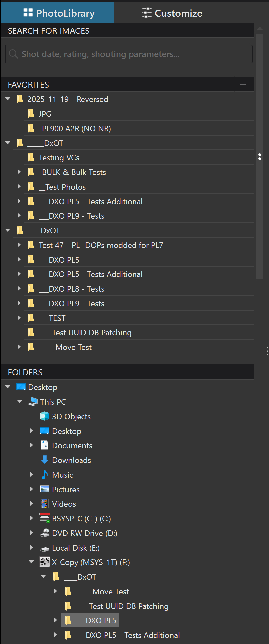Click the Pictures folder icon
Screen dimensions: 269x644
pyautogui.click(x=45, y=489)
